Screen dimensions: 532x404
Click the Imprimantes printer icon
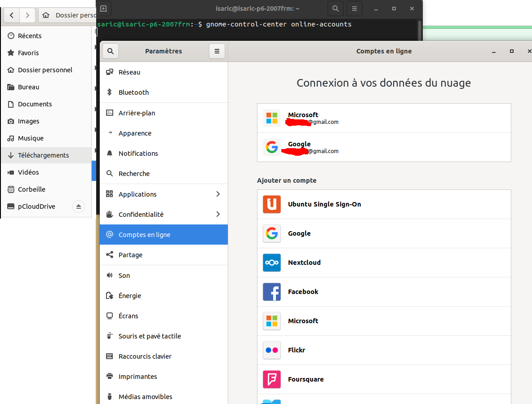(x=109, y=376)
